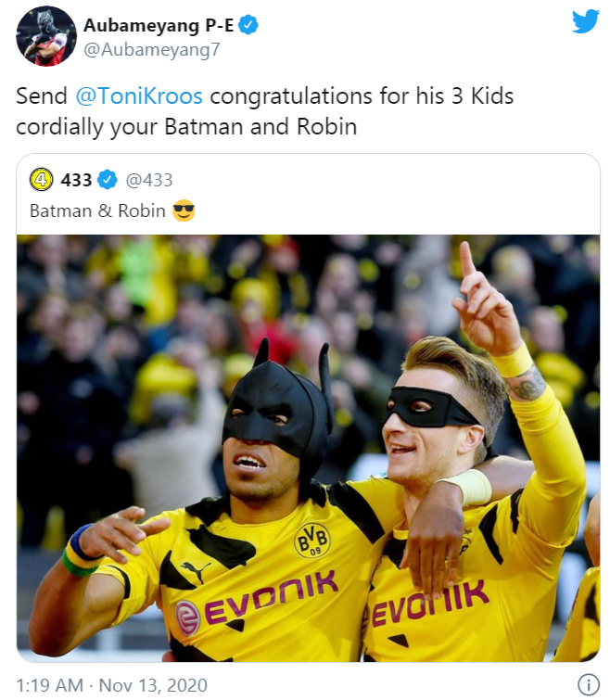
Task: Open the @Aubameyang7 handle
Action: 152,50
